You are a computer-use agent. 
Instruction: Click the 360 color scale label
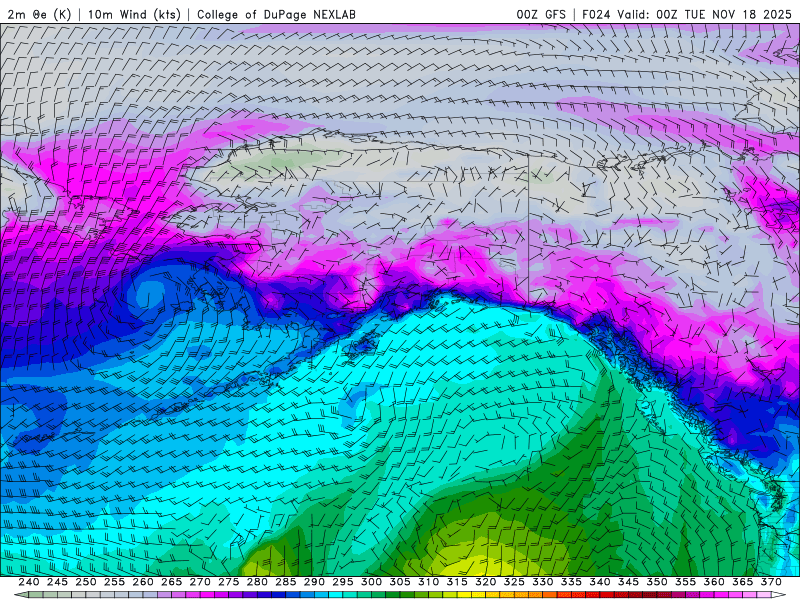coord(714,582)
